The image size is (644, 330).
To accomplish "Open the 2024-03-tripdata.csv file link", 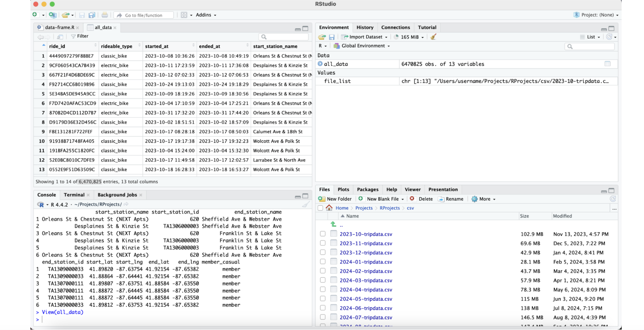I will (x=366, y=280).
